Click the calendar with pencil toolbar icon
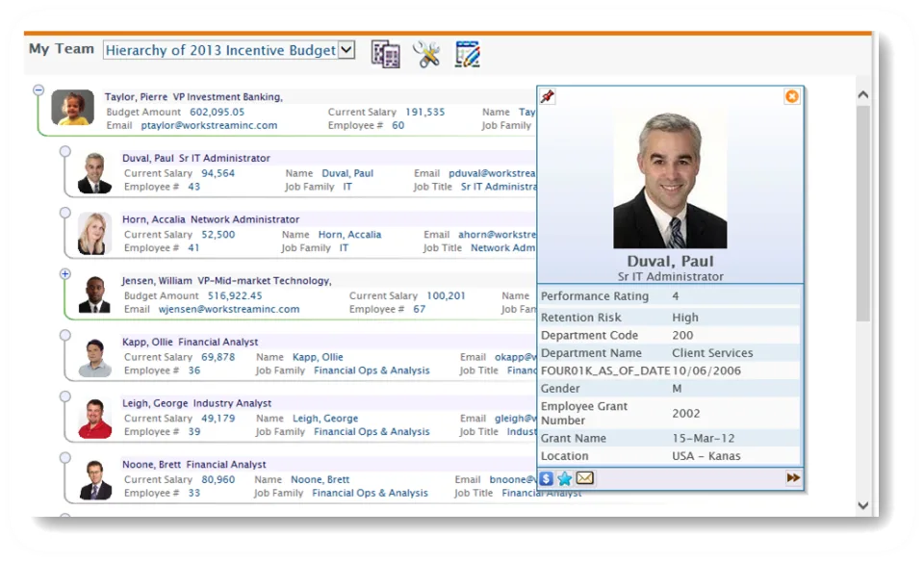Viewport: 924px width, 562px height. (x=468, y=54)
